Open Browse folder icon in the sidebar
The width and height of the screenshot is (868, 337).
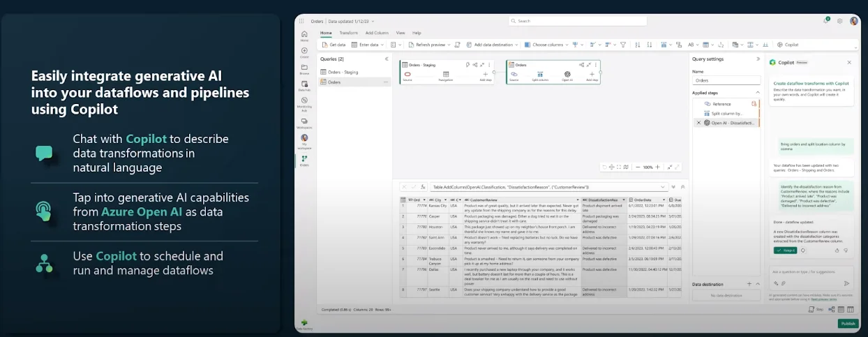pyautogui.click(x=304, y=67)
